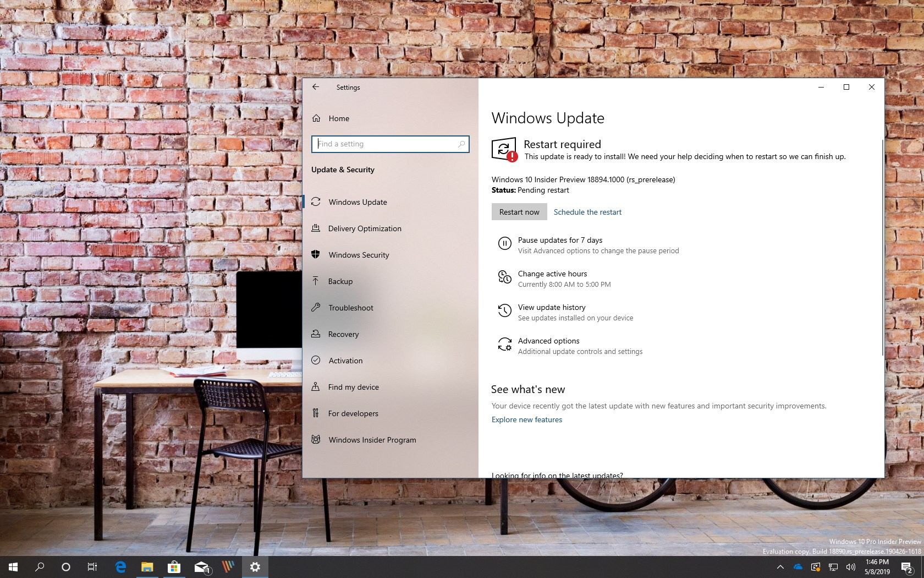
Task: Click the Windows Security shield icon
Action: (316, 254)
